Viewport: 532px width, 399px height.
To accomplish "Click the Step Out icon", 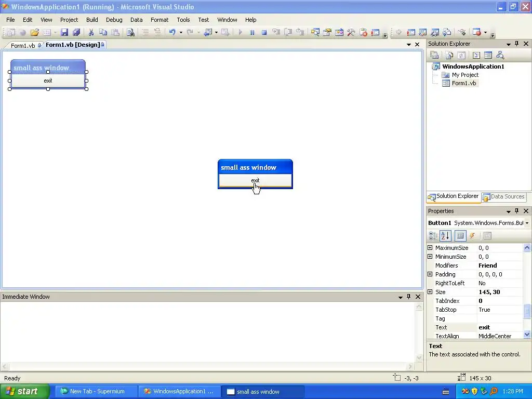I will (x=300, y=33).
